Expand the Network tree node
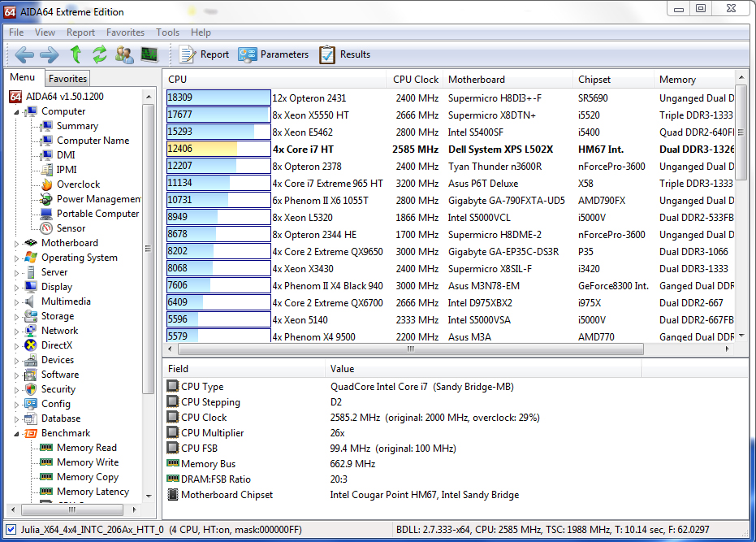 (16, 332)
